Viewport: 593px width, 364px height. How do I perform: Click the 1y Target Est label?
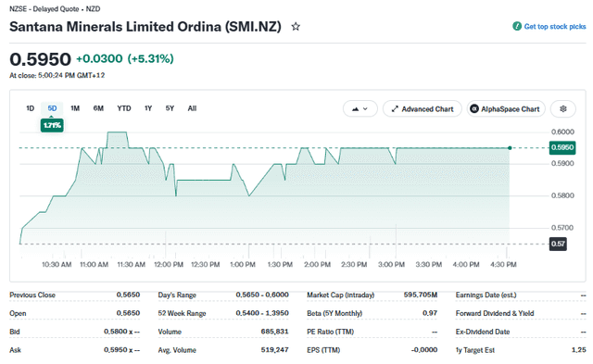pos(475,350)
